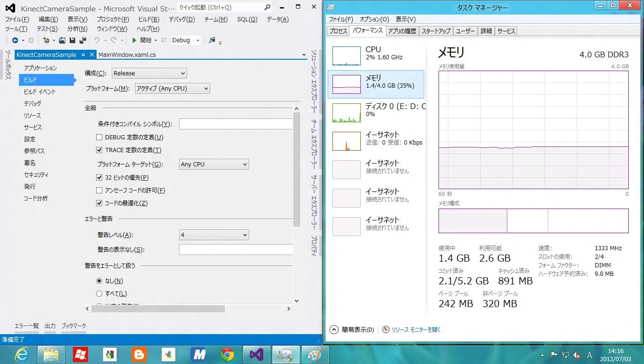
Task: Collapse Task Manager with 簡易表示 chevron
Action: tap(334, 329)
